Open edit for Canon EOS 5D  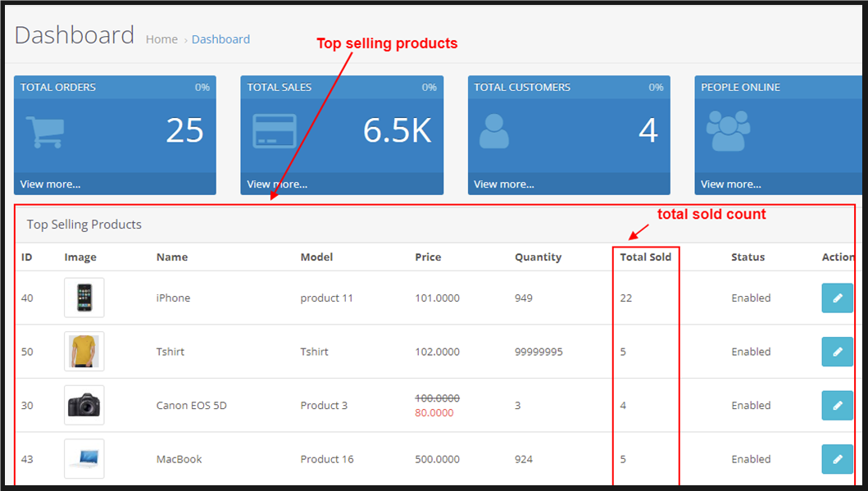click(x=837, y=406)
